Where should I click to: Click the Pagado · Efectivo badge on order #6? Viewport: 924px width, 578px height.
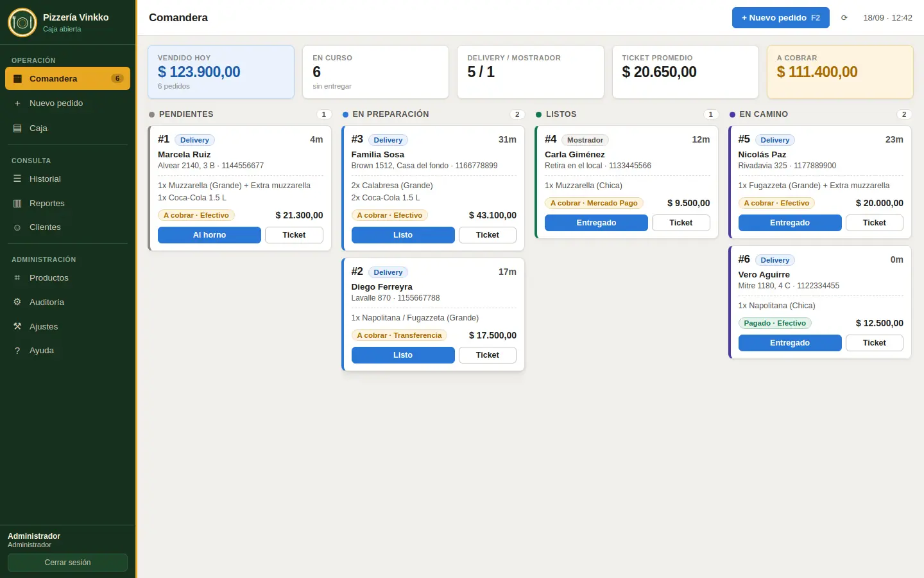tap(775, 323)
